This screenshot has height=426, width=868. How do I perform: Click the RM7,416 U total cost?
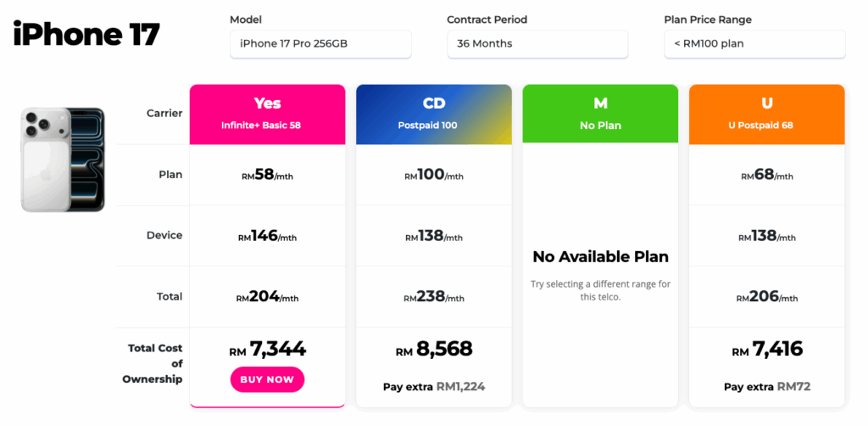[766, 349]
